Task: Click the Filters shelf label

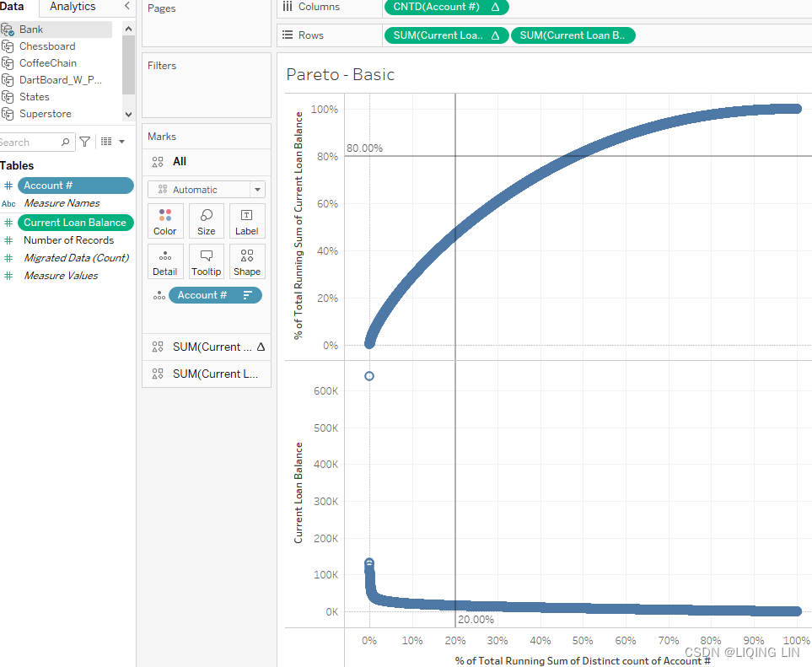Action: (x=162, y=66)
